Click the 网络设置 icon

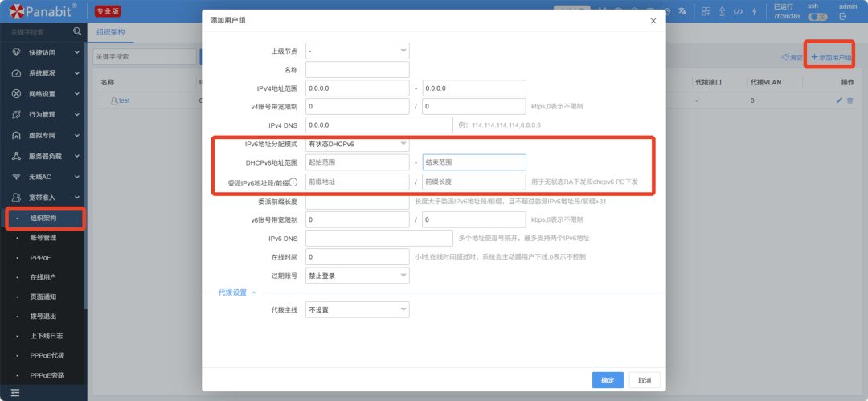coord(16,93)
